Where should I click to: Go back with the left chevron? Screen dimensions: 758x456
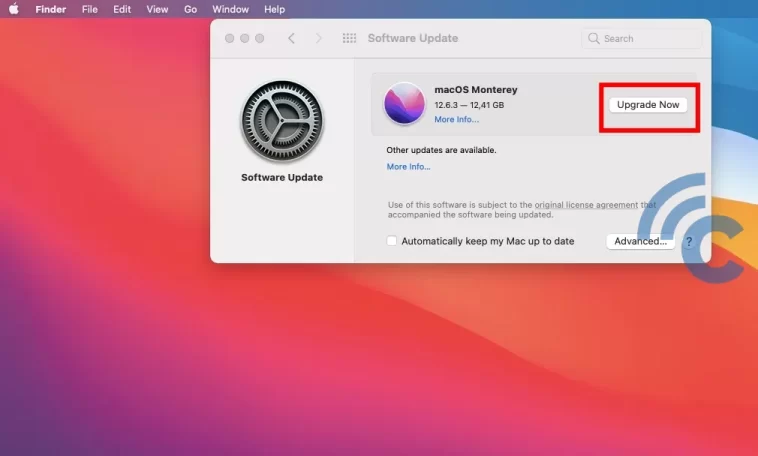point(291,38)
